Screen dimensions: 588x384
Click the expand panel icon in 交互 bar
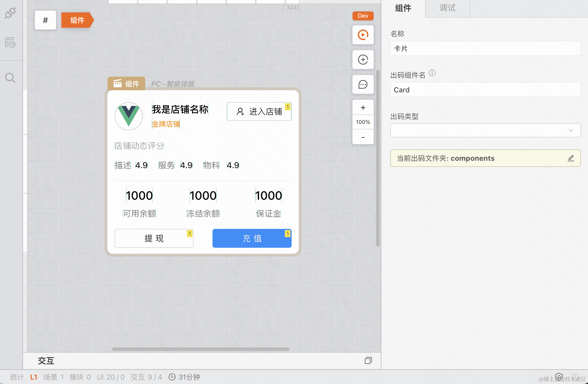(368, 360)
